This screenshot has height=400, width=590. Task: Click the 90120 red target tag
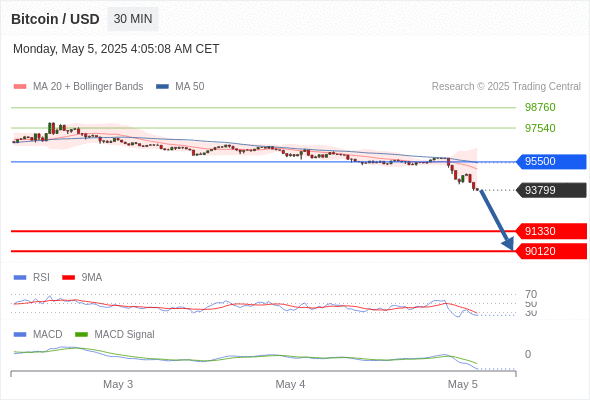[x=551, y=251]
